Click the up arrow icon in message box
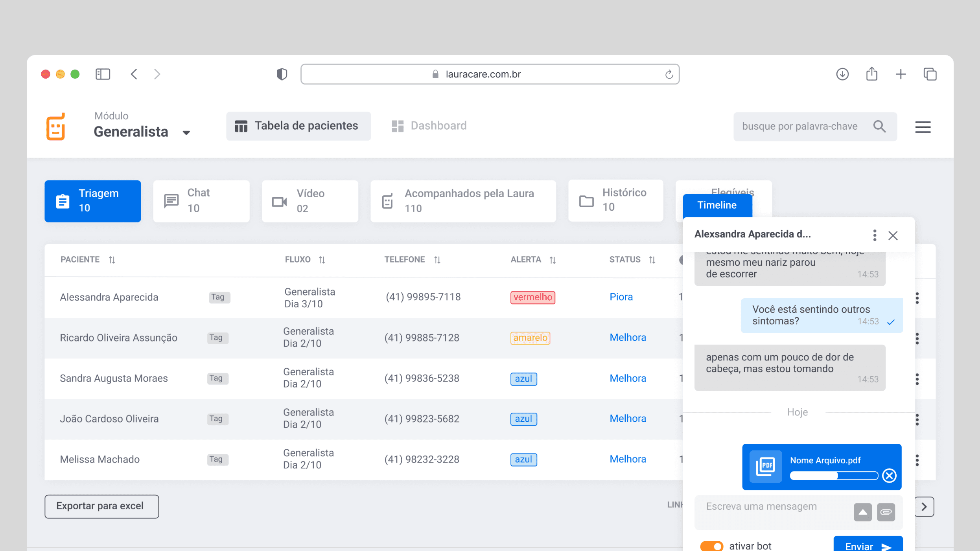 click(x=862, y=512)
